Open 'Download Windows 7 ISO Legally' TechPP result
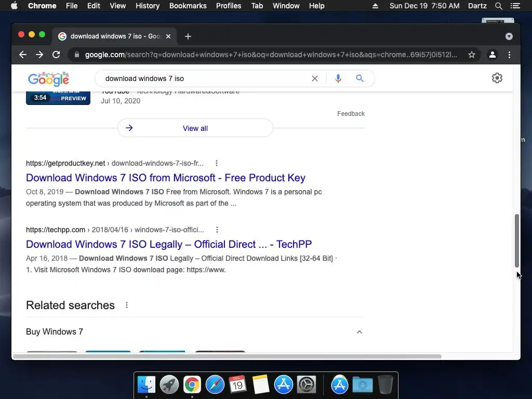Image resolution: width=532 pixels, height=399 pixels. point(169,244)
